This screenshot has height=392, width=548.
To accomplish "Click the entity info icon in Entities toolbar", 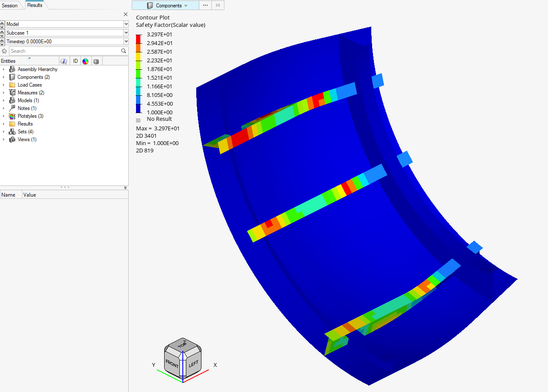I will tap(64, 61).
